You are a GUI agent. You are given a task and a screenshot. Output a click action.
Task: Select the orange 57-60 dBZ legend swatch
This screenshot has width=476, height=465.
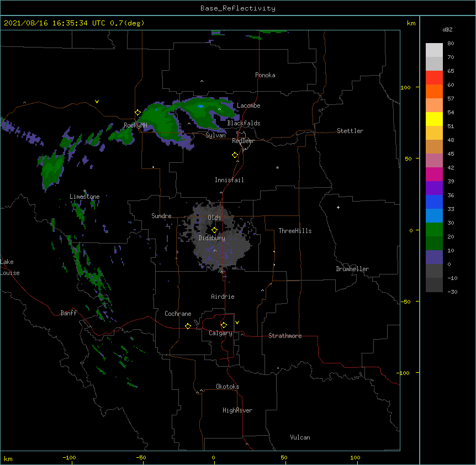click(x=434, y=91)
